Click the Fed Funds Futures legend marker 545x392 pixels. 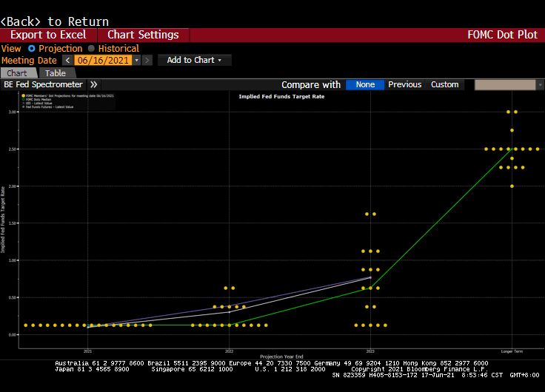(x=23, y=107)
